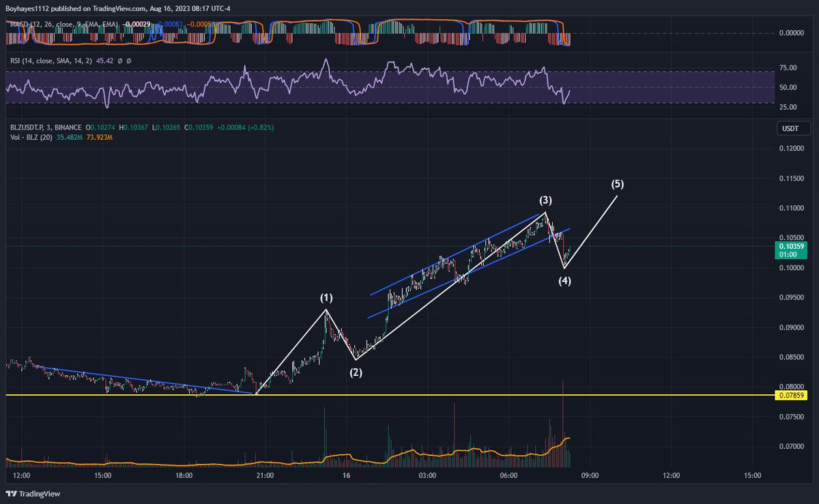Image resolution: width=819 pixels, height=504 pixels.
Task: Click the 06:00 time axis label
Action: coord(508,475)
